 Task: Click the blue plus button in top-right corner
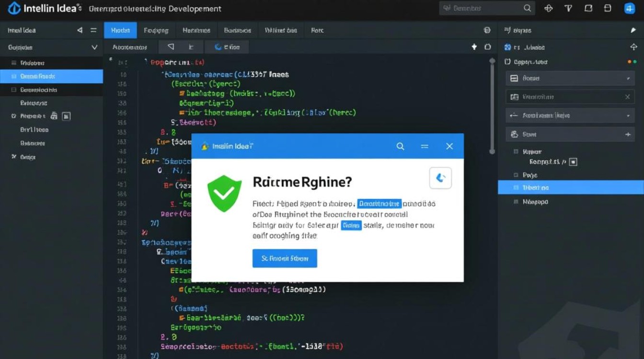(629, 8)
